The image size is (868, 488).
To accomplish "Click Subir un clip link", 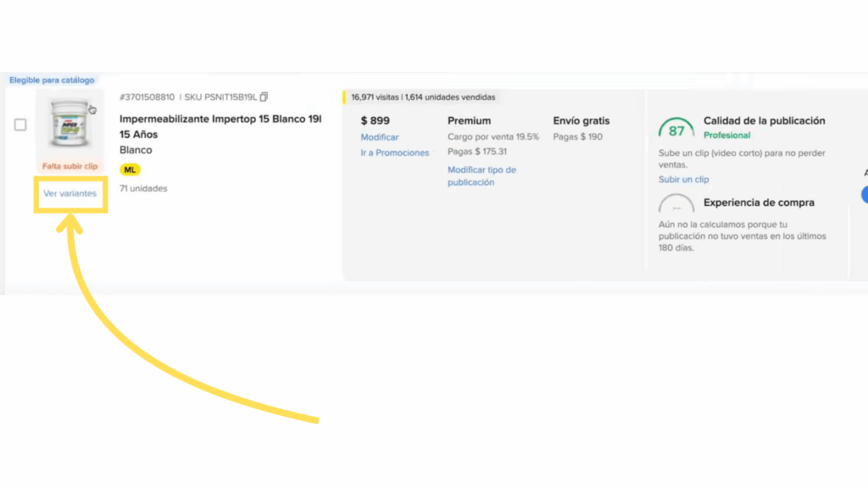I will [x=683, y=180].
